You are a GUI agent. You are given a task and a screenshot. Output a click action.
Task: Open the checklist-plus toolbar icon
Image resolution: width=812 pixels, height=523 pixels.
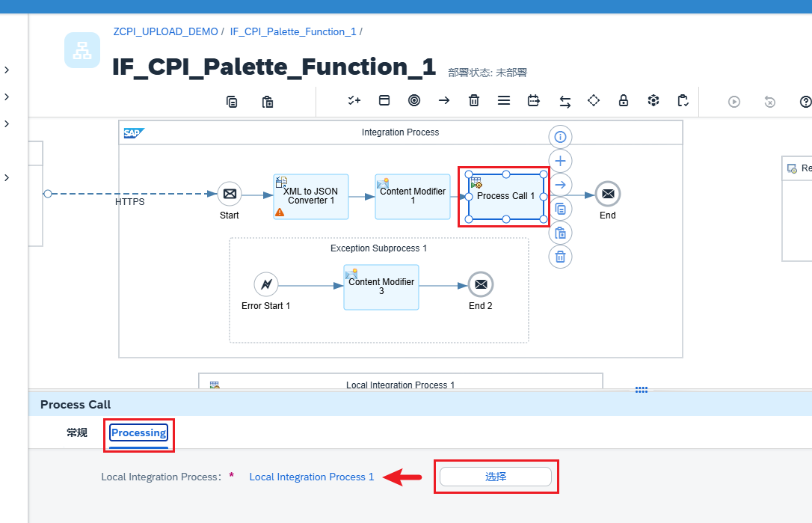(x=354, y=100)
